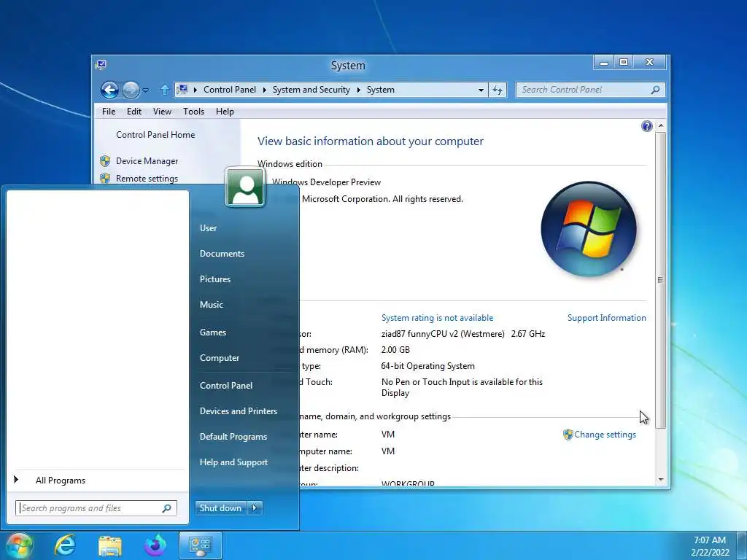Open Internet Explorer from the taskbar
The height and width of the screenshot is (560, 747).
point(65,545)
